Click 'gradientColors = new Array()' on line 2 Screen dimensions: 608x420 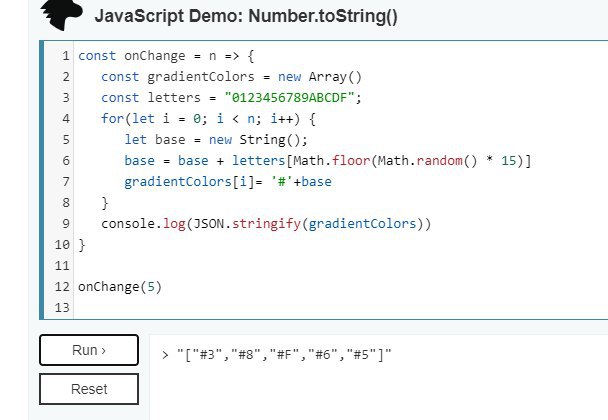(x=254, y=77)
